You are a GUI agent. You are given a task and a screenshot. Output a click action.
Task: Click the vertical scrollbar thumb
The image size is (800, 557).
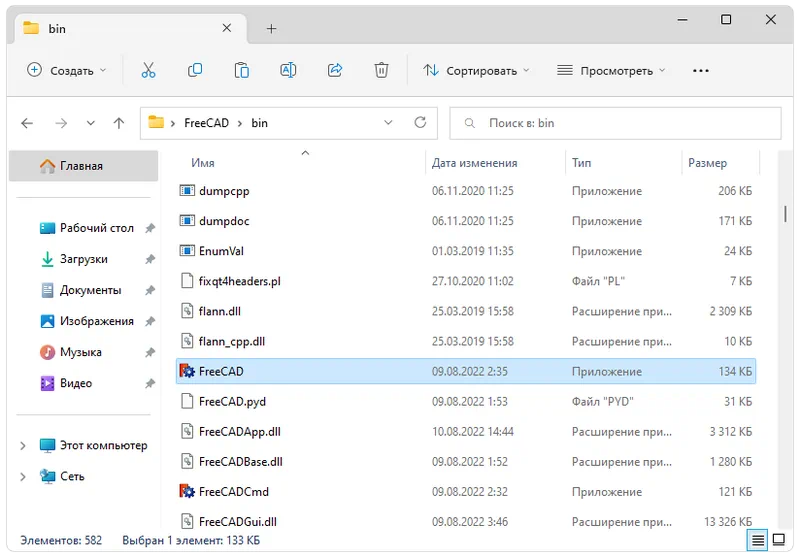[x=785, y=214]
